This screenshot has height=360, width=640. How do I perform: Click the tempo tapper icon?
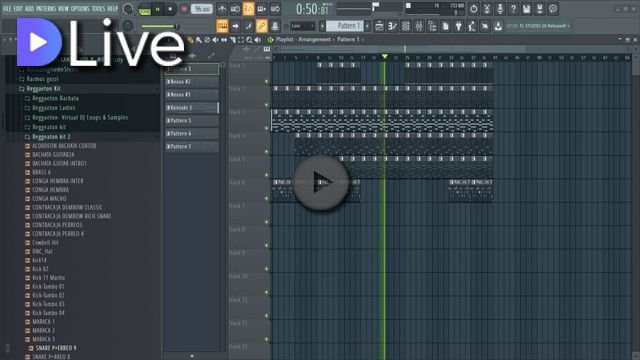tap(471, 26)
